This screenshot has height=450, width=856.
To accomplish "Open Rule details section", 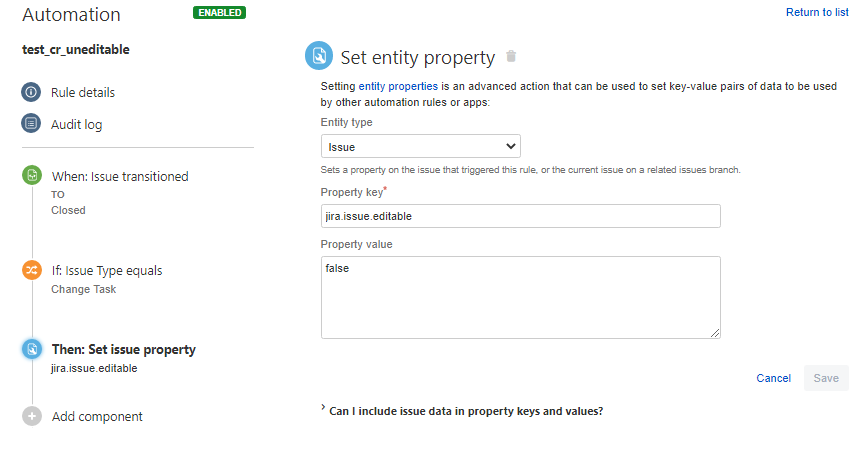I will point(83,92).
